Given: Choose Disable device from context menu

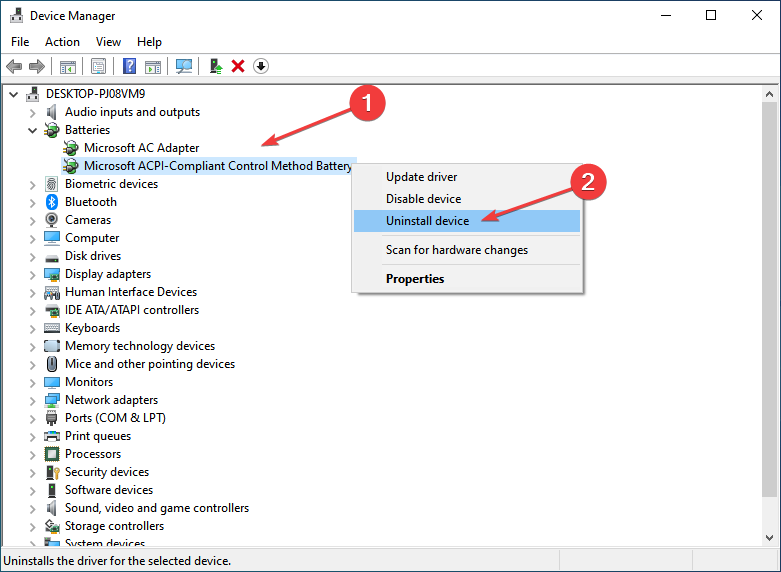Looking at the screenshot, I should tap(467, 199).
